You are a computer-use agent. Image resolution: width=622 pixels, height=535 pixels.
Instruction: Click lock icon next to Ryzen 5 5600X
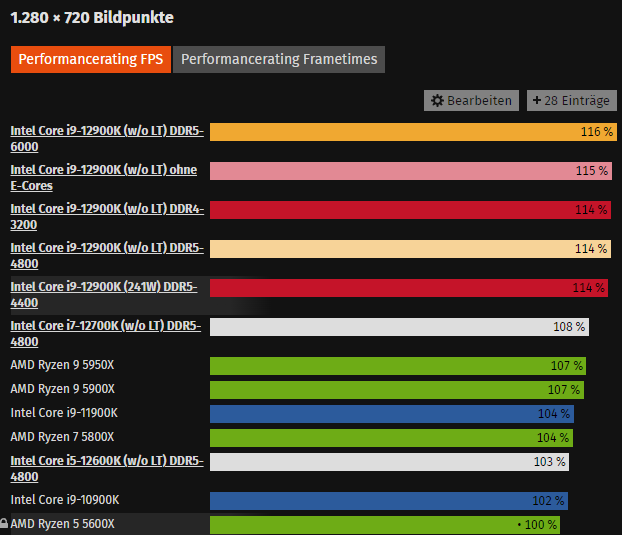click(4, 523)
